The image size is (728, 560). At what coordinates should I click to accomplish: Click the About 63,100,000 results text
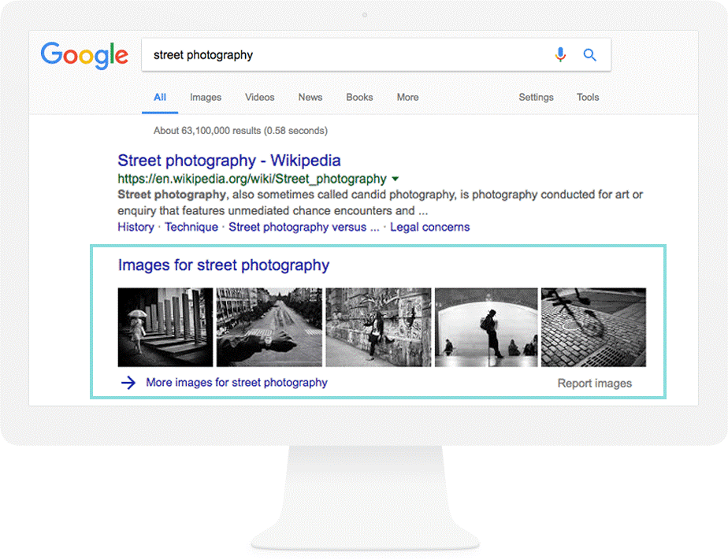coord(240,131)
